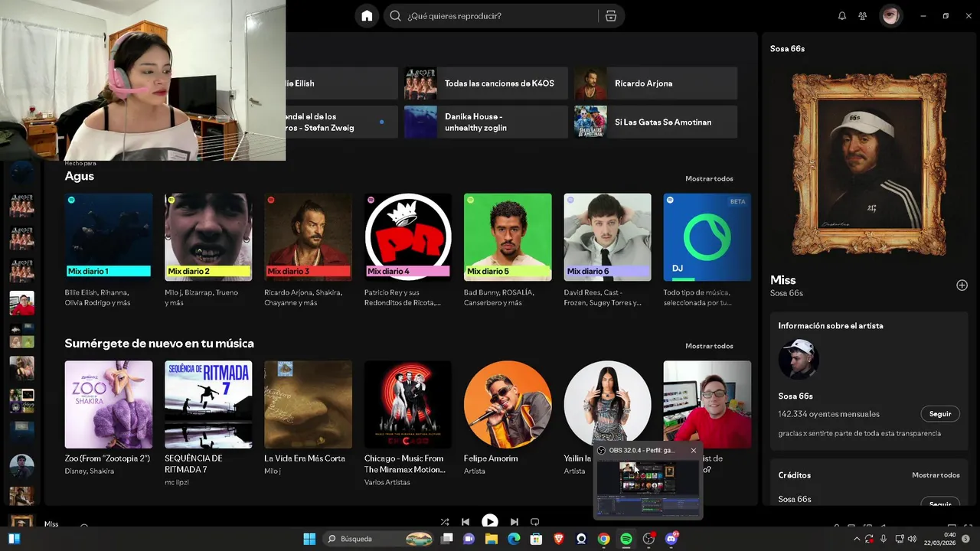The width and height of the screenshot is (980, 551).
Task: Open Microsoft Edge from taskbar
Action: point(514,539)
